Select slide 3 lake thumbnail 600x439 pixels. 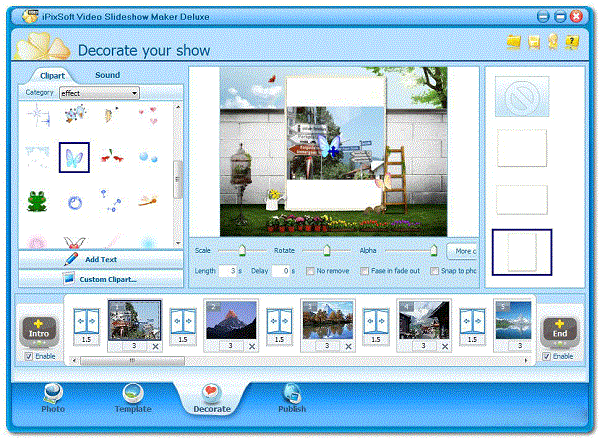328,320
